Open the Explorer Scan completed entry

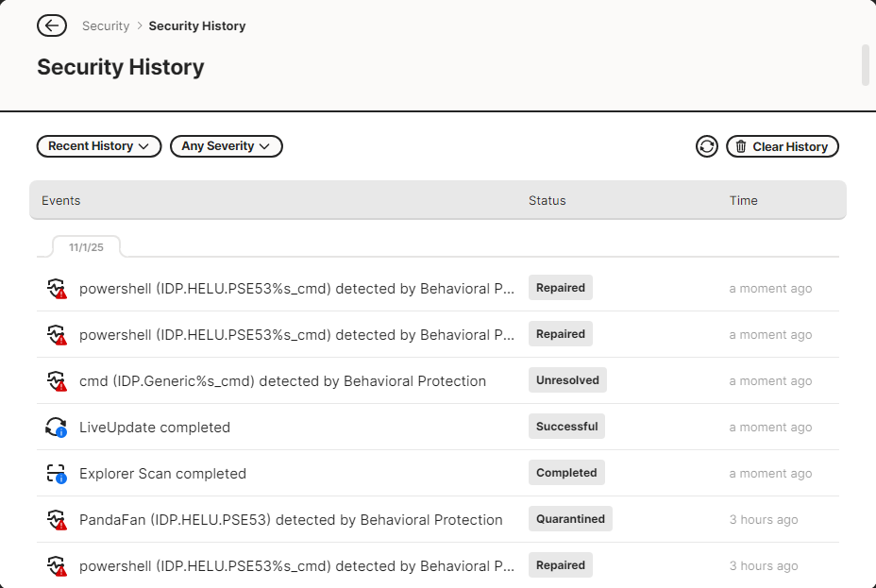pos(162,474)
